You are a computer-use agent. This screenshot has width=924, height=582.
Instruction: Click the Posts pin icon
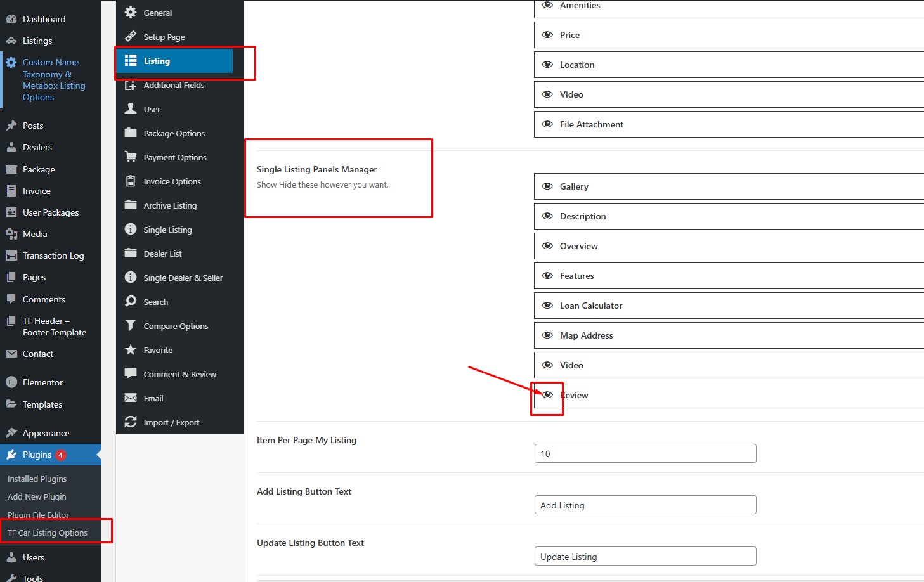(x=11, y=126)
